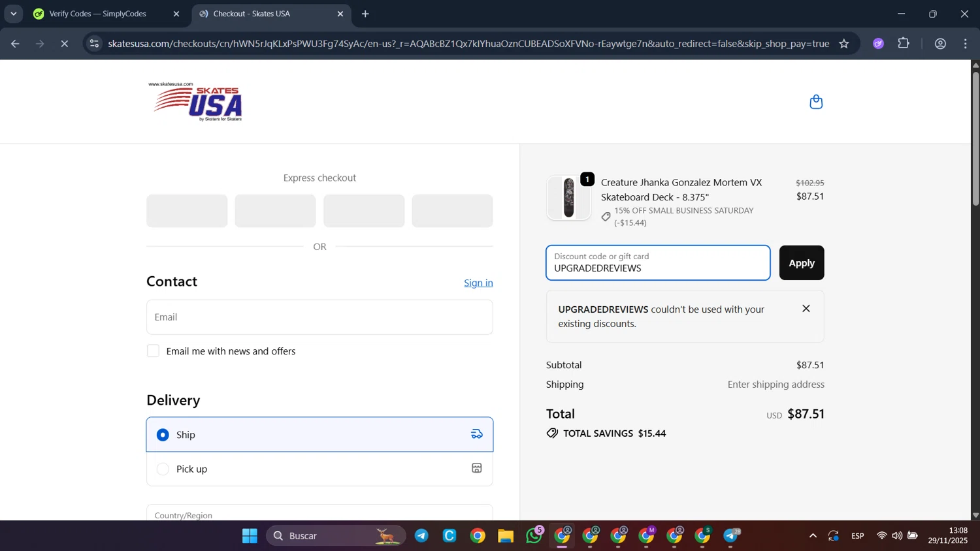980x551 pixels.
Task: Click the page vertical scrollbar thumb
Action: [x=975, y=138]
